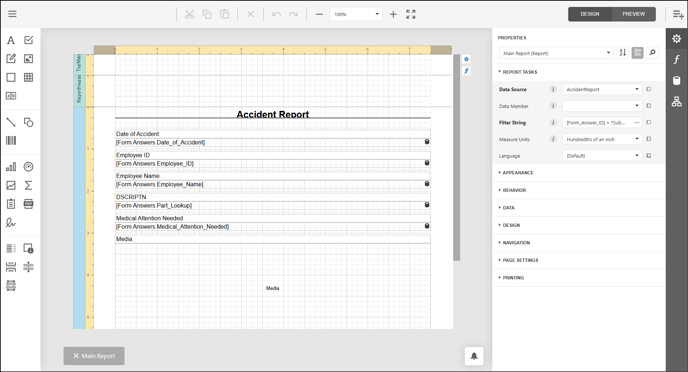This screenshot has width=688, height=372.
Task: Select the Chart control tool
Action: pos(11,167)
